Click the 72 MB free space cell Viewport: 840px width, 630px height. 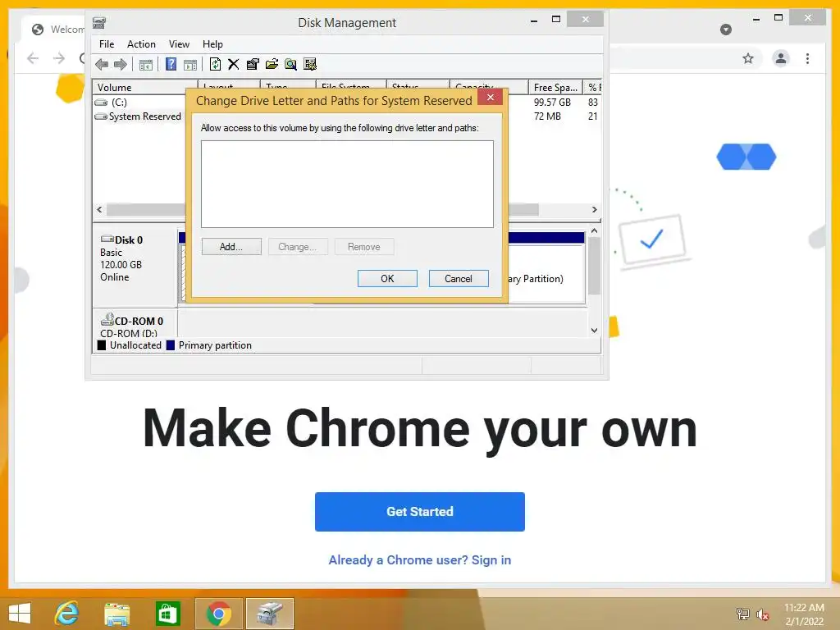point(547,116)
